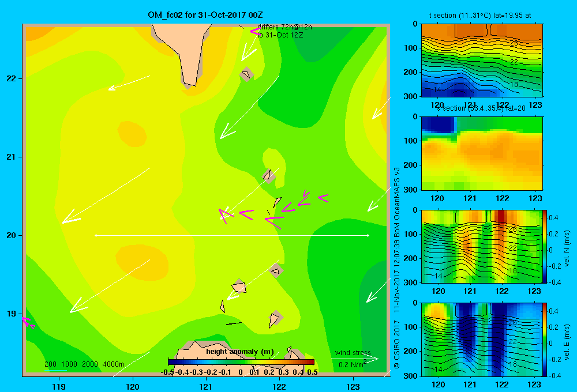Click the 'vel. E (m/s)' axis label
This screenshot has width=577, height=392.
[567, 342]
